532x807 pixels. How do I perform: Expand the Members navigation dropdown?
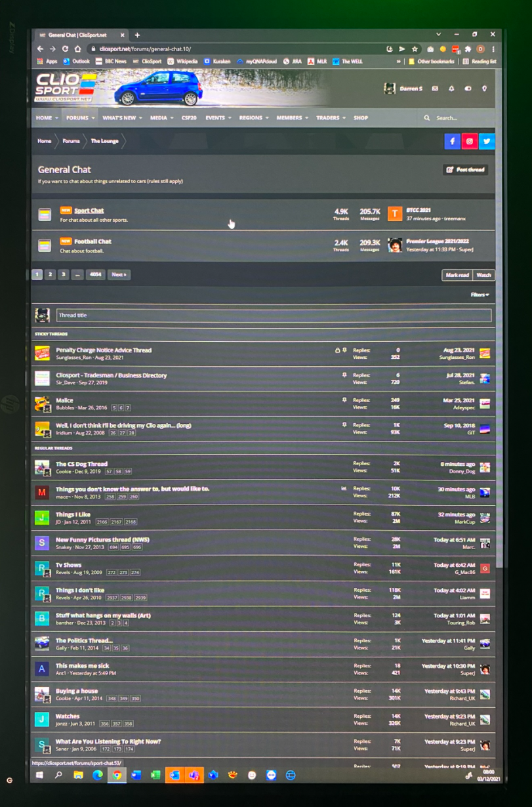[291, 118]
